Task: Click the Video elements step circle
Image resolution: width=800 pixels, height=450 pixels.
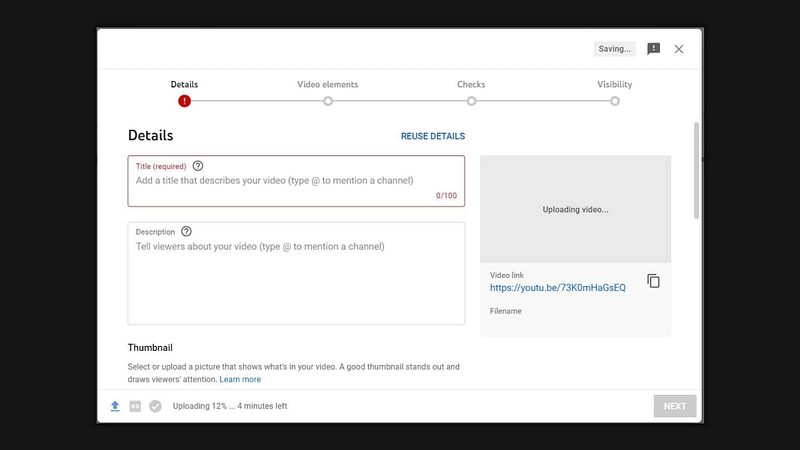Action: [x=328, y=101]
